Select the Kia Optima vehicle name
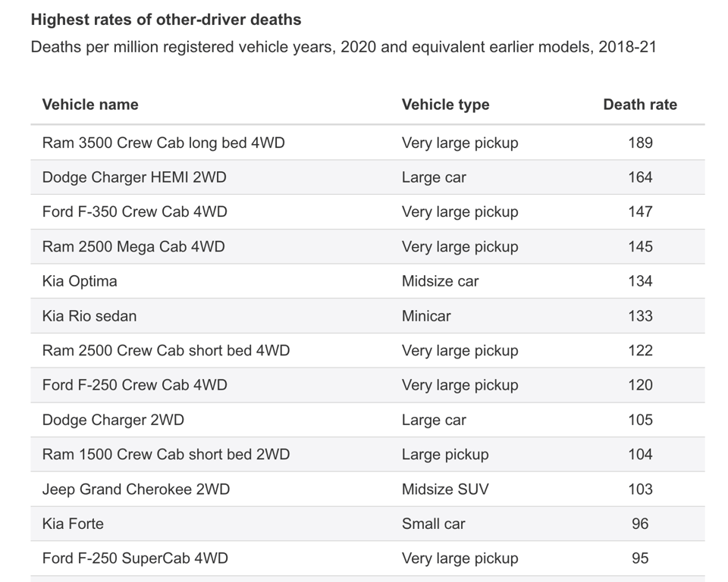The height and width of the screenshot is (582, 728). coord(80,281)
